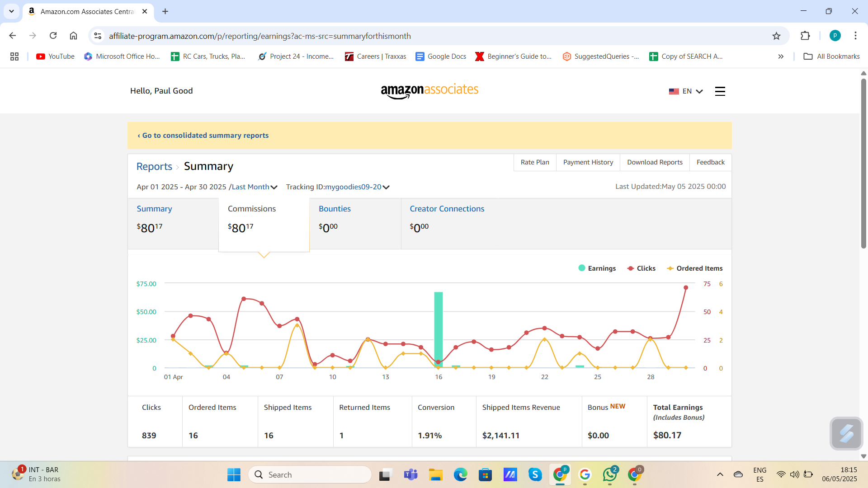Open the EN language selector
Image resolution: width=868 pixels, height=488 pixels.
[686, 91]
